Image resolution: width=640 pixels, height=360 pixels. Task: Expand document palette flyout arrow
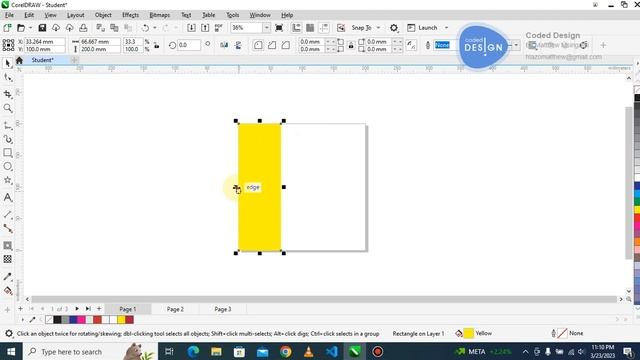[x=23, y=320]
